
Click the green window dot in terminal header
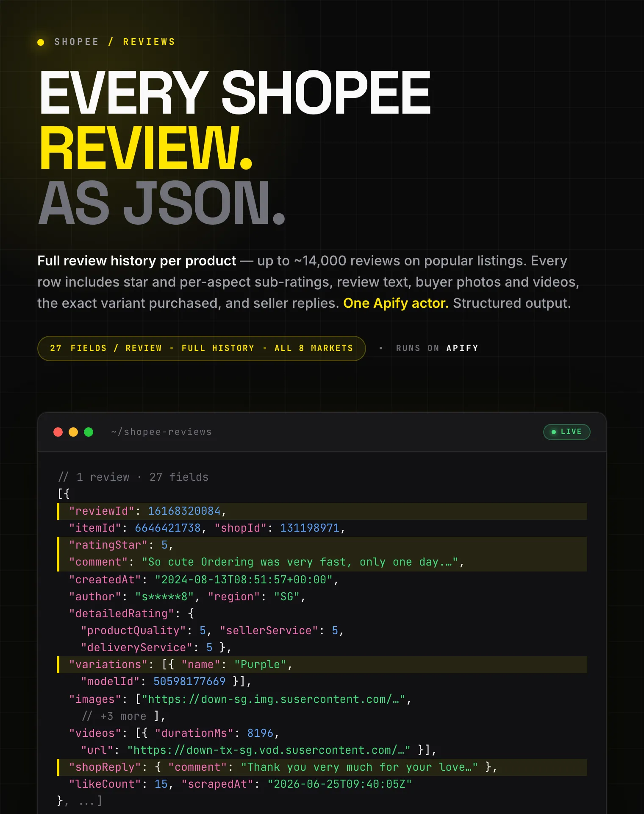[x=89, y=432]
